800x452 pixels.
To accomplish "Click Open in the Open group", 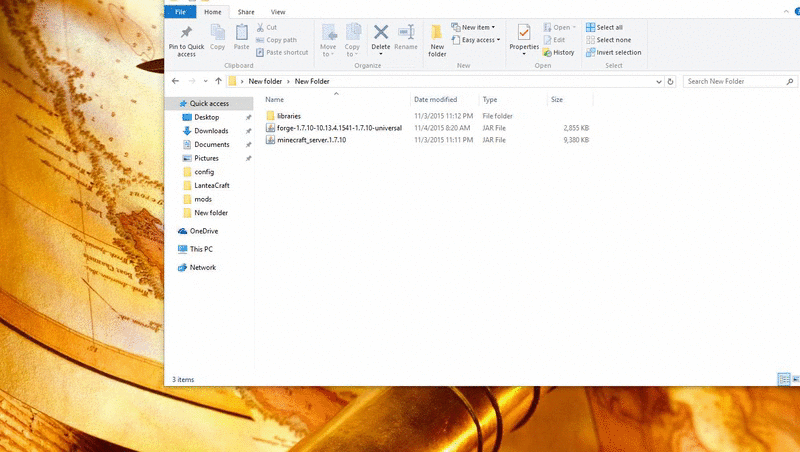I will coord(559,27).
